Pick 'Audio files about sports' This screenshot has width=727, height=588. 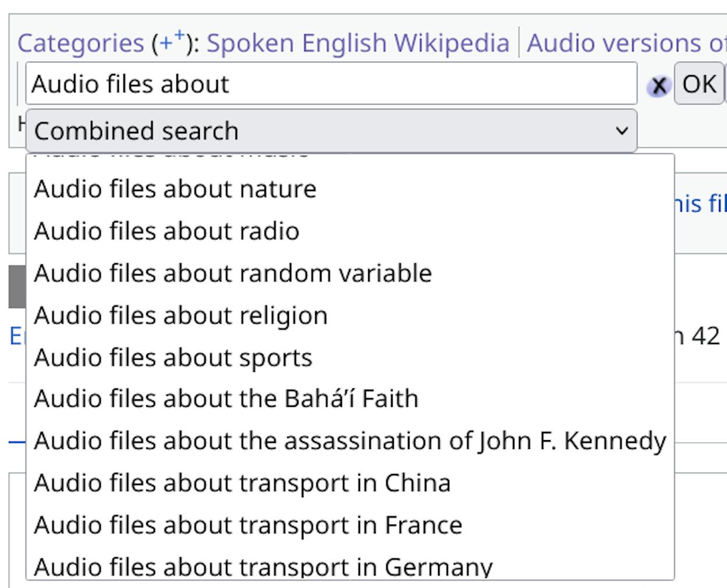pos(350,357)
